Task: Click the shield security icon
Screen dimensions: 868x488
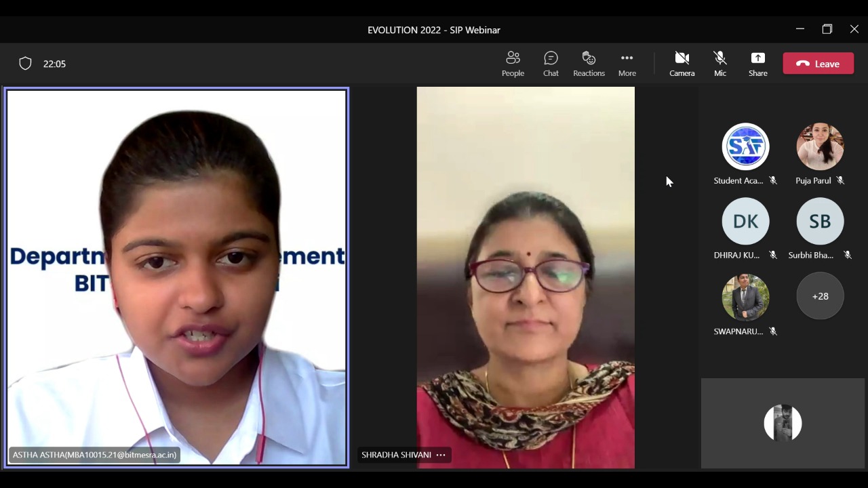Action: [x=25, y=64]
